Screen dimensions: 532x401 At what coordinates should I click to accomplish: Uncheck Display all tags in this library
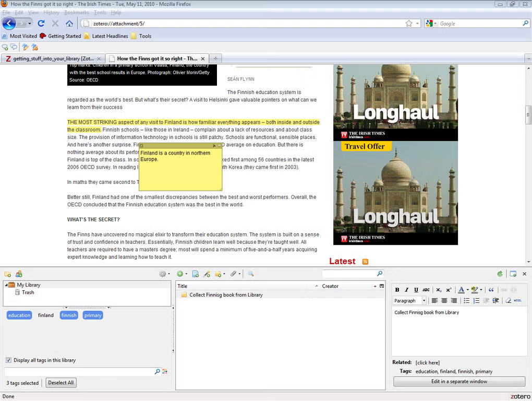tap(9, 360)
